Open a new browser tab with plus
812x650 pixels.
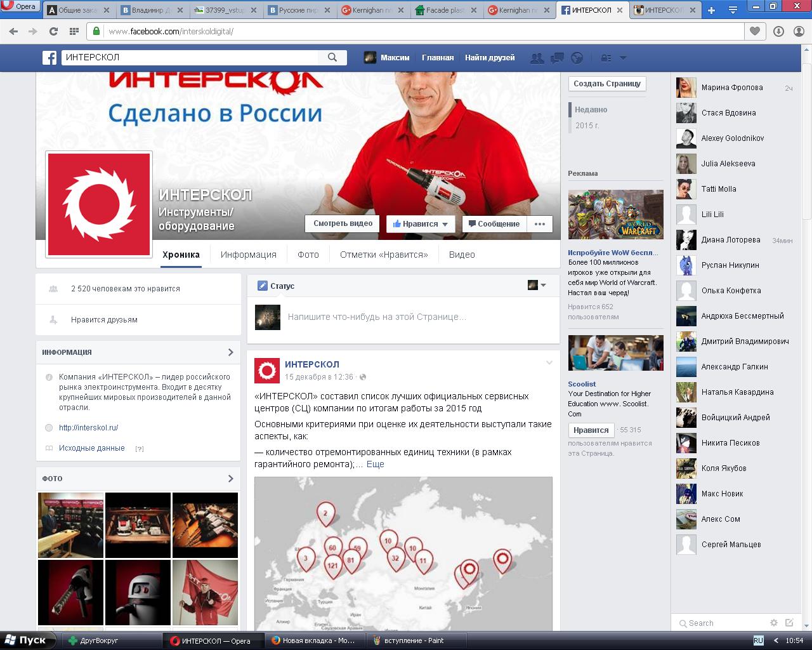pos(711,10)
